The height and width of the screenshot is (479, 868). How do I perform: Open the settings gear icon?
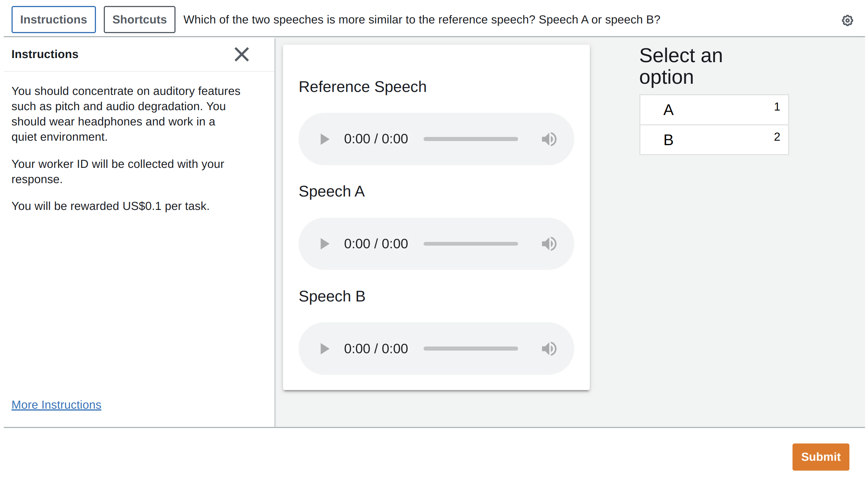point(847,20)
